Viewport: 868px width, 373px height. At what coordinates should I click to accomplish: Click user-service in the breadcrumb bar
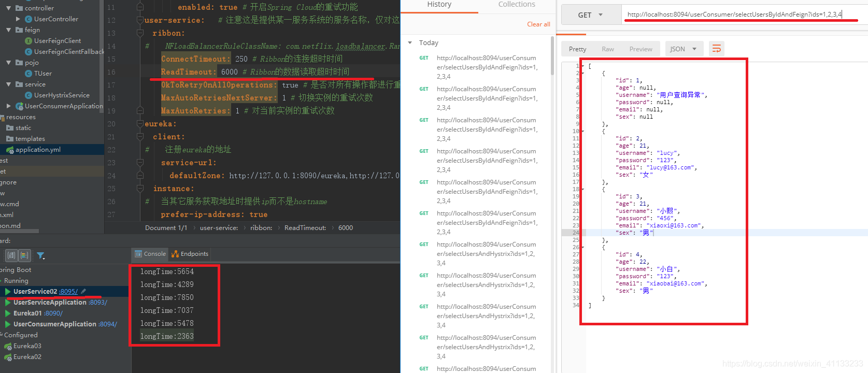pos(219,228)
